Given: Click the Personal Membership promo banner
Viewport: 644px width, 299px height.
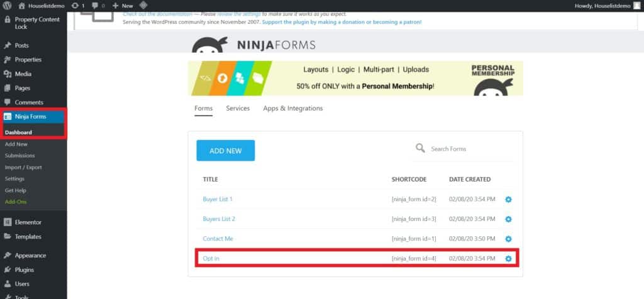Looking at the screenshot, I should [x=355, y=79].
